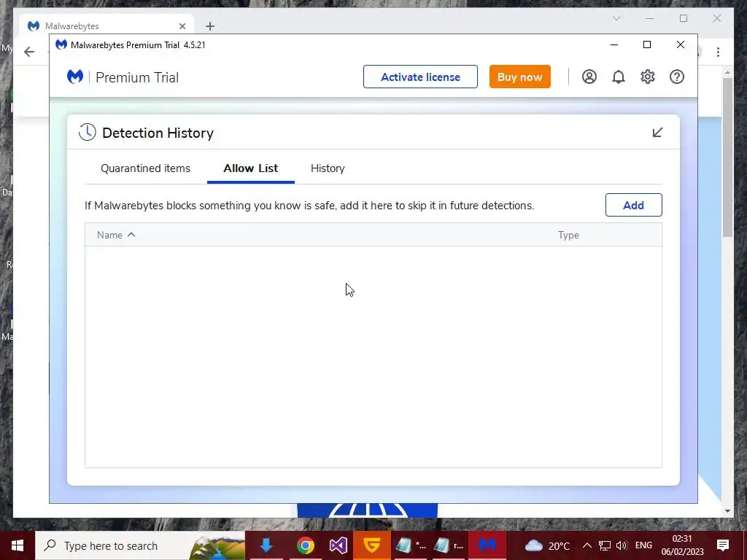Expand the browser tab search chevron
Screen dimensions: 747x560
click(616, 18)
